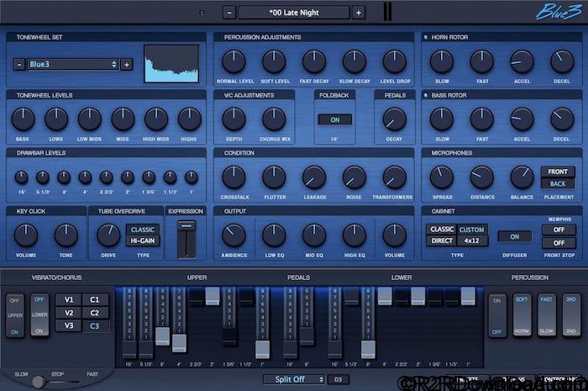The image size is (588, 391).
Task: Select vibrato mode V3
Action: click(x=69, y=325)
